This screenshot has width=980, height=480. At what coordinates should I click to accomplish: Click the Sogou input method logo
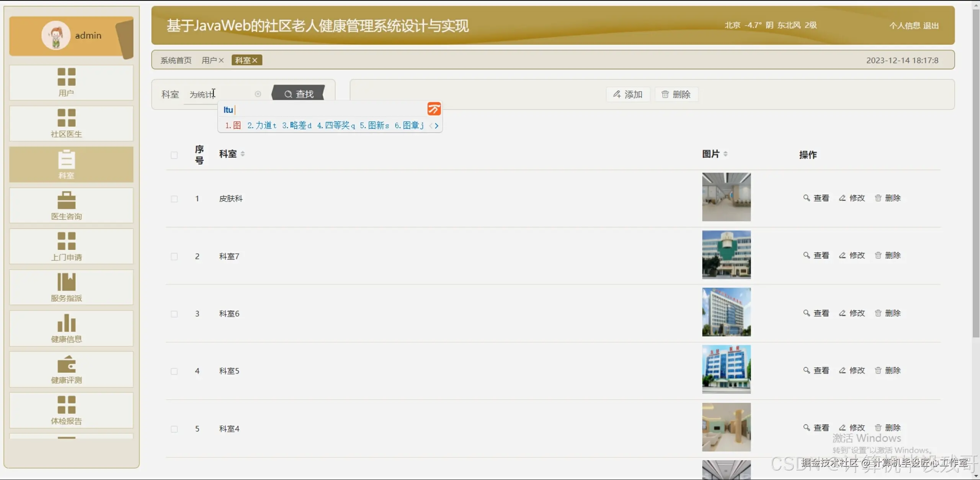pos(434,109)
